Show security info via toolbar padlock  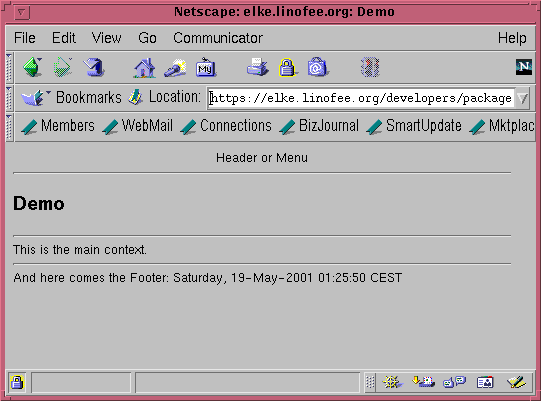[x=287, y=67]
